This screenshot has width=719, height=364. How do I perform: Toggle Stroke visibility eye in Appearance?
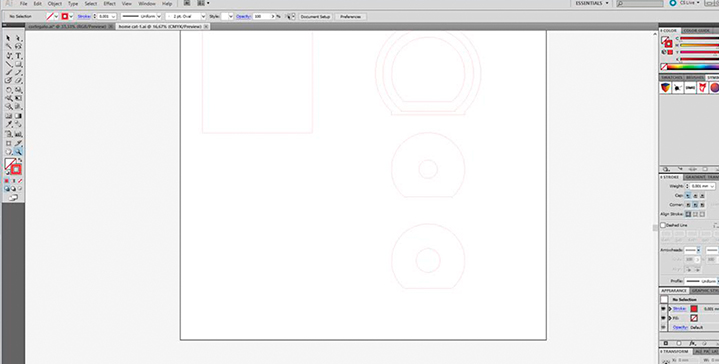point(664,309)
